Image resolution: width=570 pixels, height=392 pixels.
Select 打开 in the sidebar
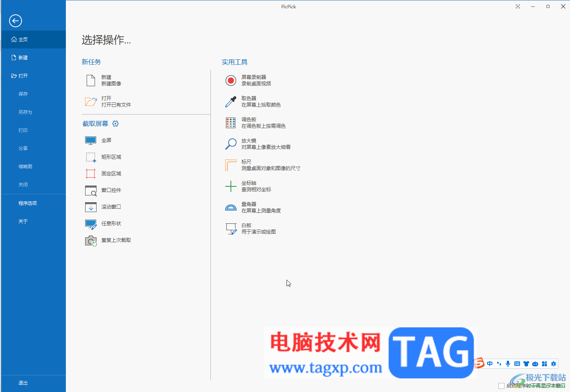33,76
